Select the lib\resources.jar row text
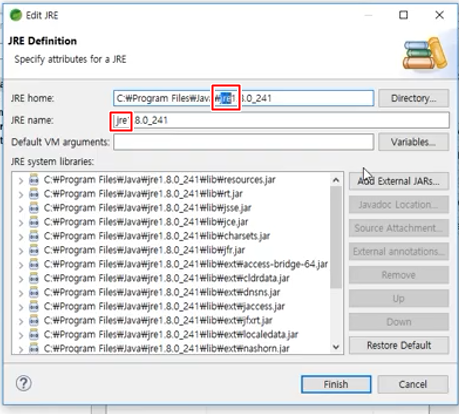 pyautogui.click(x=160, y=180)
